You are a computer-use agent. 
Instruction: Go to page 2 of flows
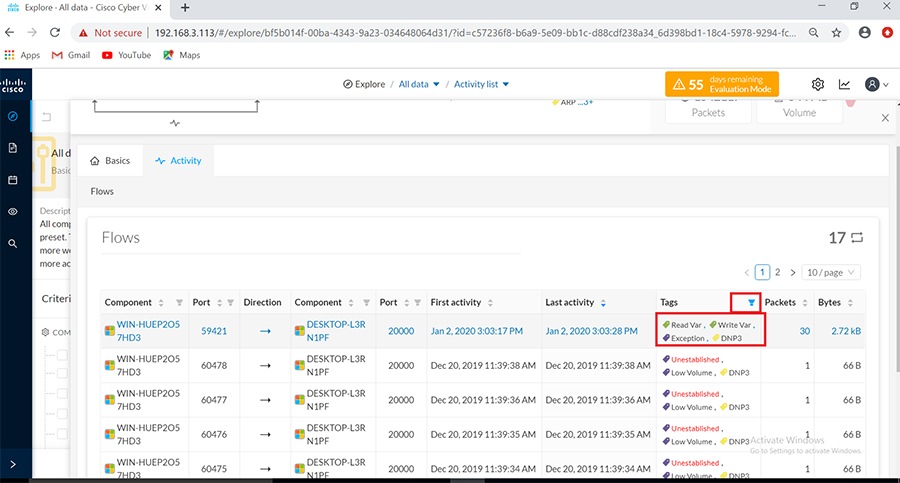[x=778, y=272]
